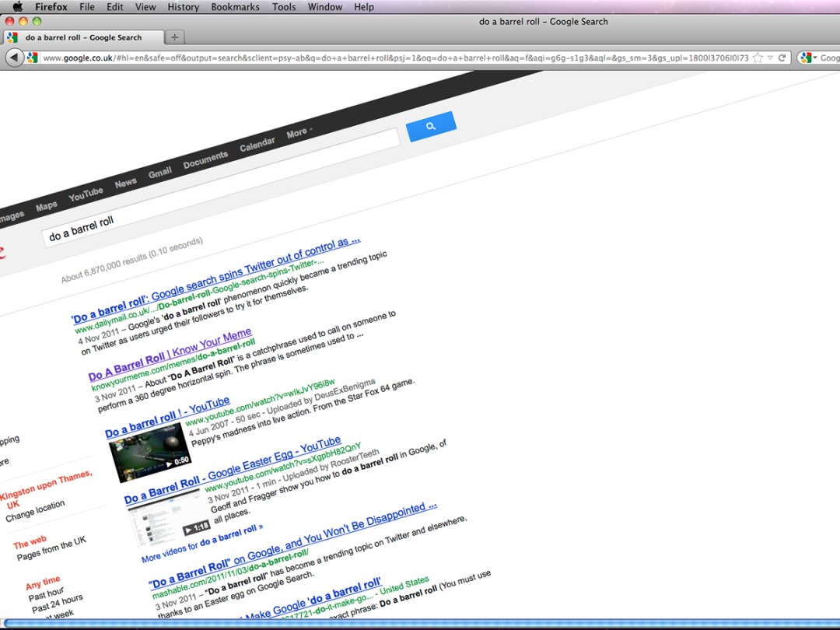
Task: Open "Make Google 'do a barrel roll'" result
Action: 310,599
